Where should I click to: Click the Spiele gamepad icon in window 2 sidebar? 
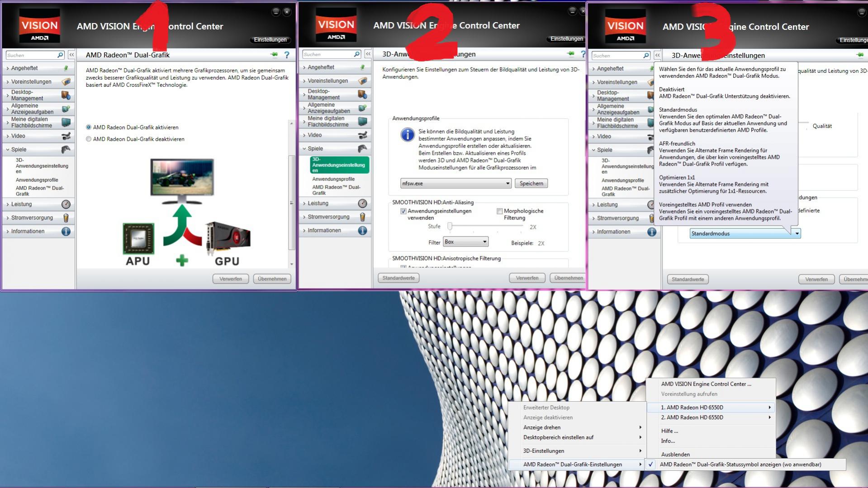[x=362, y=148]
